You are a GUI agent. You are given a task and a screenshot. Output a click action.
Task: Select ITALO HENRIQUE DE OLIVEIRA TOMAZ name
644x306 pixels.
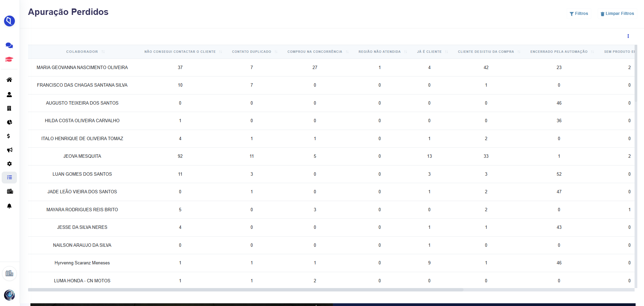pyautogui.click(x=82, y=139)
